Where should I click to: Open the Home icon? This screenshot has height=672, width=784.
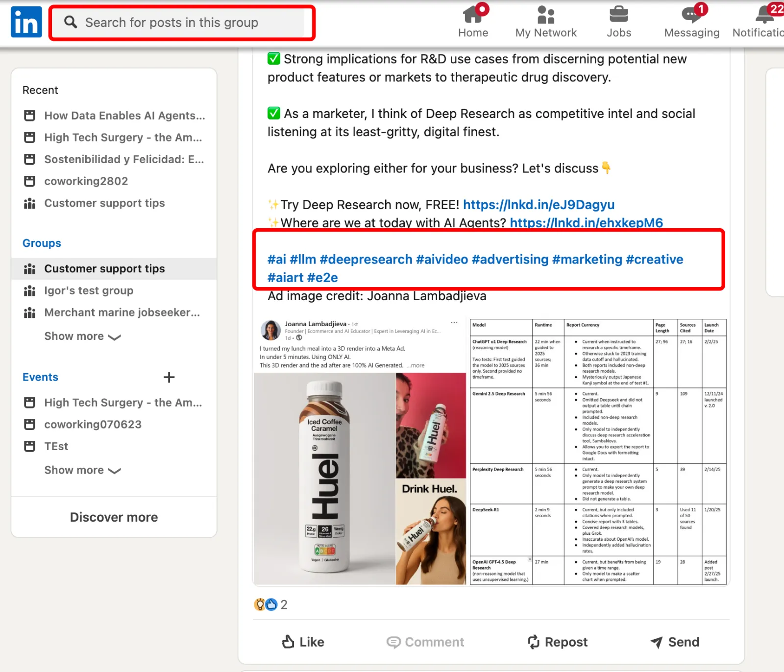click(x=473, y=14)
